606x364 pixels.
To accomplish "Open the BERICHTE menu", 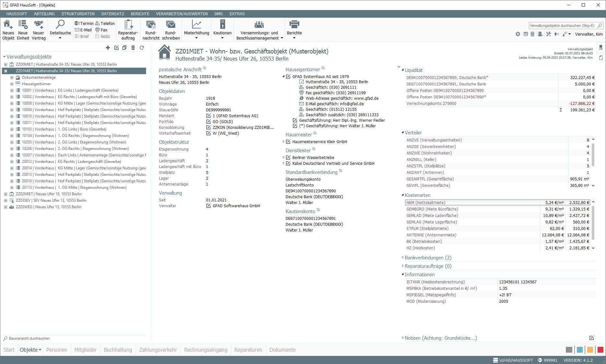I will 140,14.
